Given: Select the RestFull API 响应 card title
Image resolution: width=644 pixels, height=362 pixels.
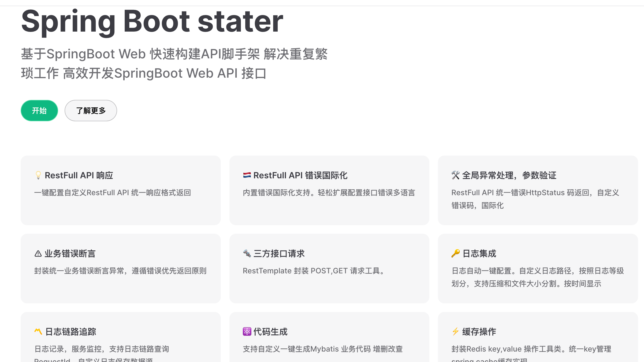Looking at the screenshot, I should (79, 175).
